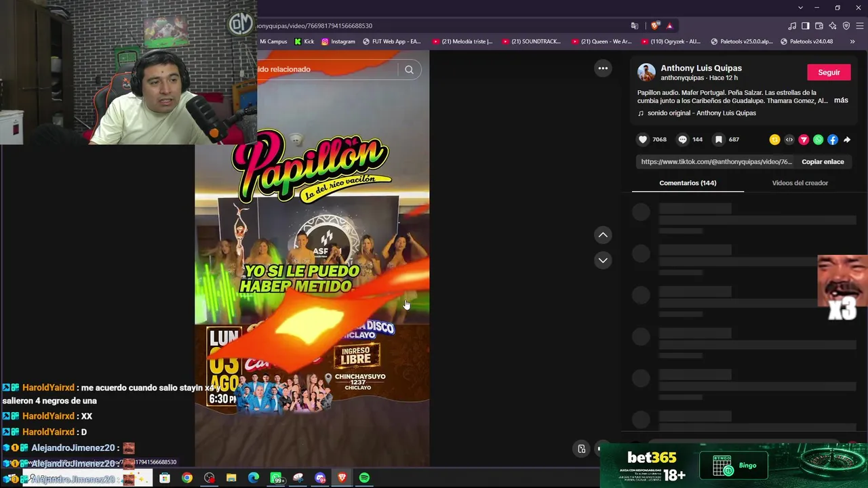
Task: Open the Instagram bookmark
Action: point(338,41)
